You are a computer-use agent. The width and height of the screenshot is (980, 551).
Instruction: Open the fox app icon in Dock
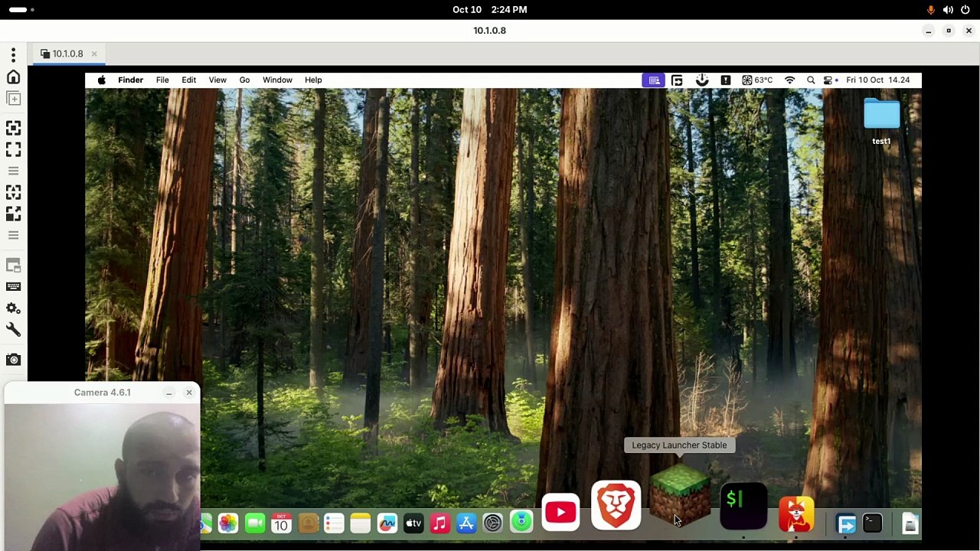796,513
